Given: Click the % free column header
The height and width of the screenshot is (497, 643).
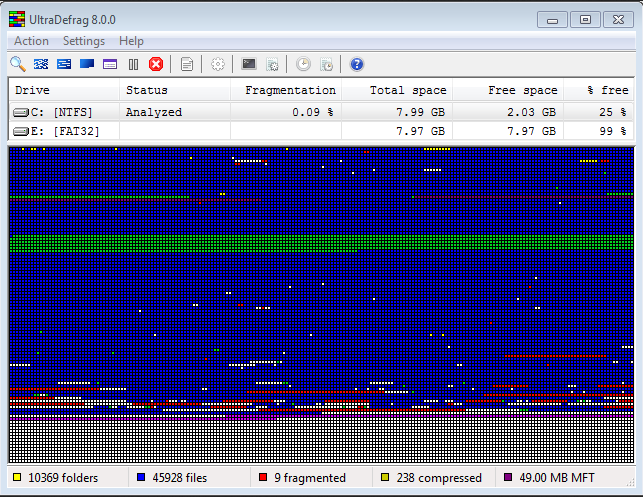Looking at the screenshot, I should point(599,90).
